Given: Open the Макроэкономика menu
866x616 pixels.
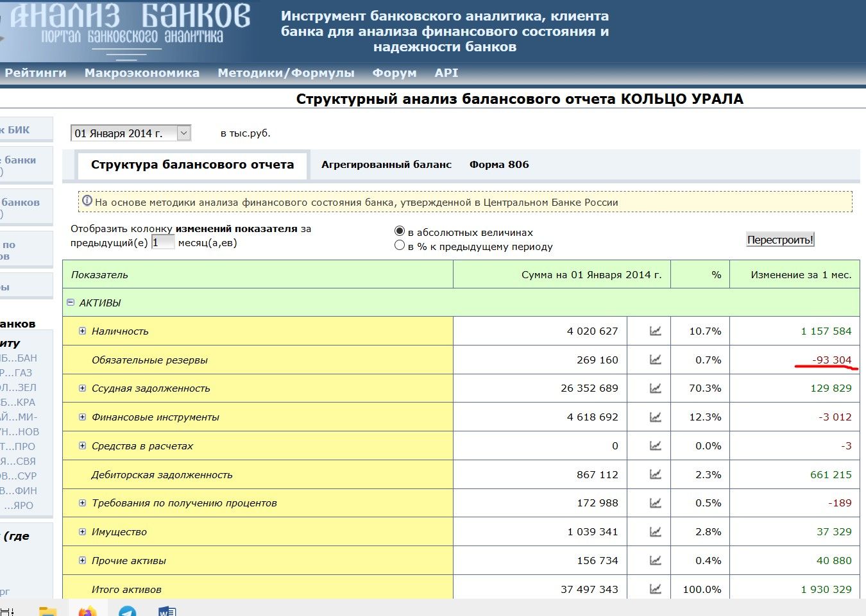Looking at the screenshot, I should (142, 73).
